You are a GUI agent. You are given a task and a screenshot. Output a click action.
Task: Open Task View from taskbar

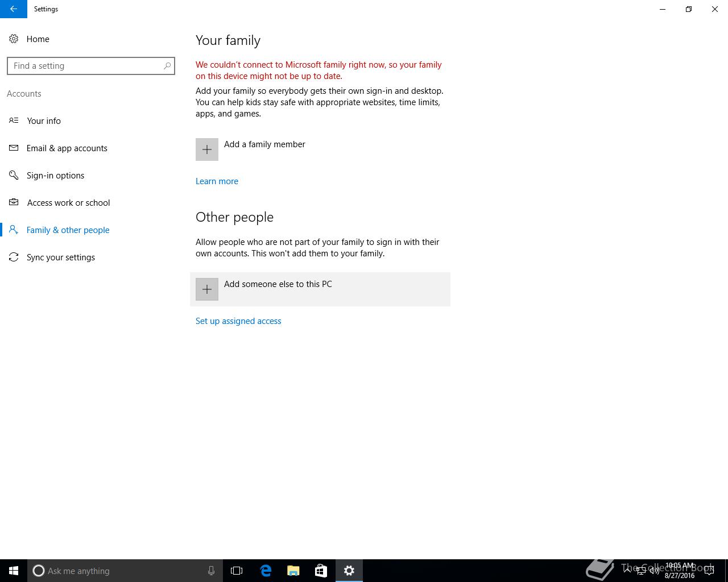point(237,571)
